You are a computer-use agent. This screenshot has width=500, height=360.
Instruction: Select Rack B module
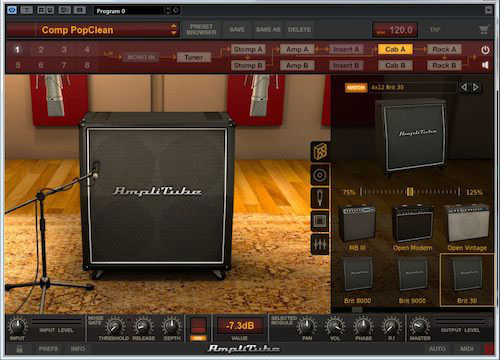click(x=444, y=65)
